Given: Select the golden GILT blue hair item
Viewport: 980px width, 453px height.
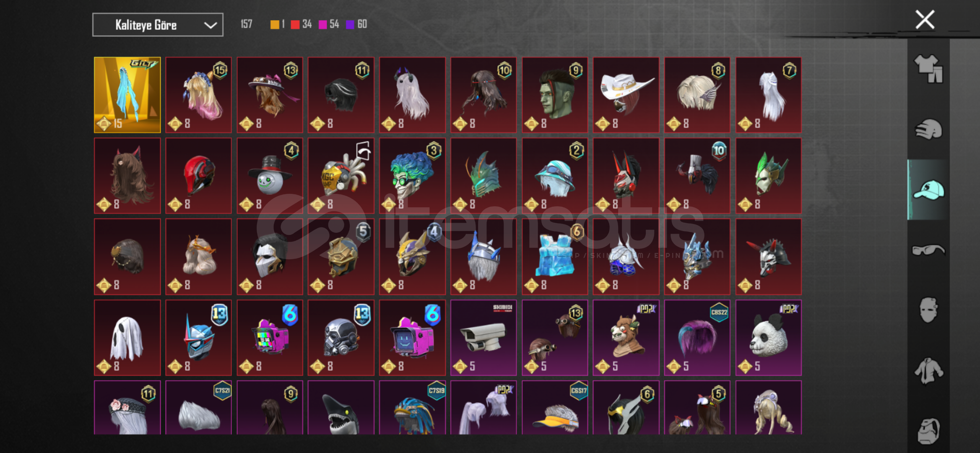Looking at the screenshot, I should pyautogui.click(x=127, y=95).
